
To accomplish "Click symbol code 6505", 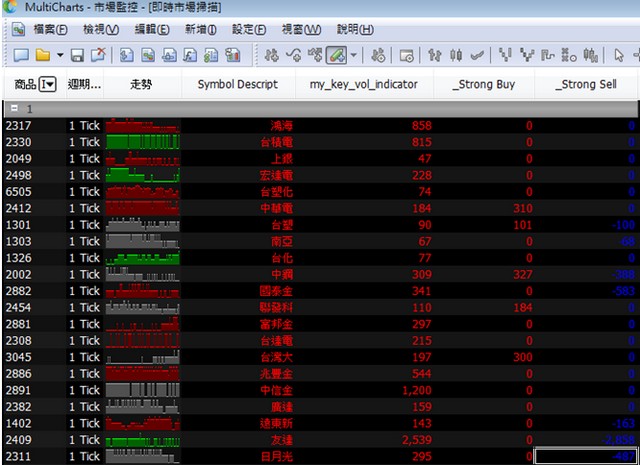I will (18, 191).
